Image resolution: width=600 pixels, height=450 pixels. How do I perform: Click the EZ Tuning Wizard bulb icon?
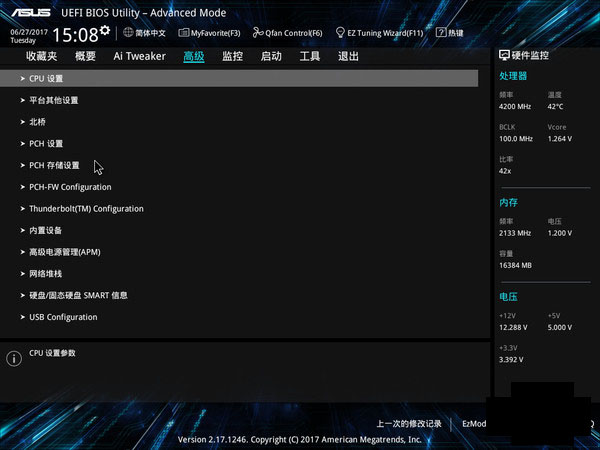pyautogui.click(x=340, y=33)
